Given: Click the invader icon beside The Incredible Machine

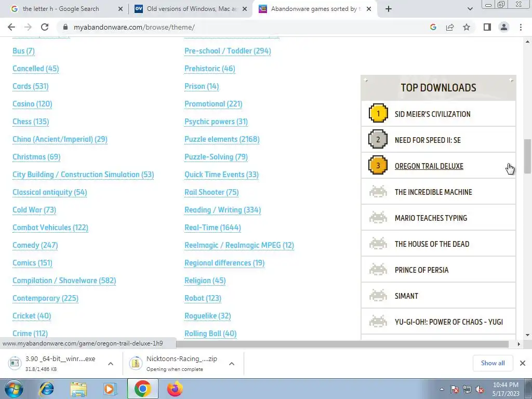Looking at the screenshot, I should 378,192.
